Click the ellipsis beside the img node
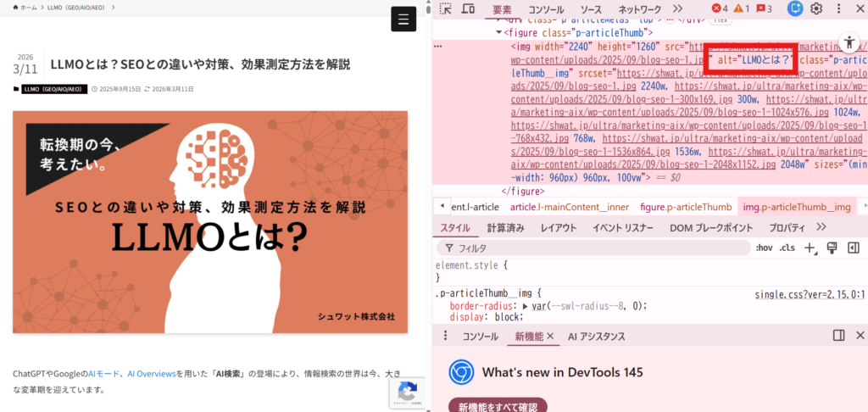This screenshot has height=412, width=868. (x=438, y=46)
